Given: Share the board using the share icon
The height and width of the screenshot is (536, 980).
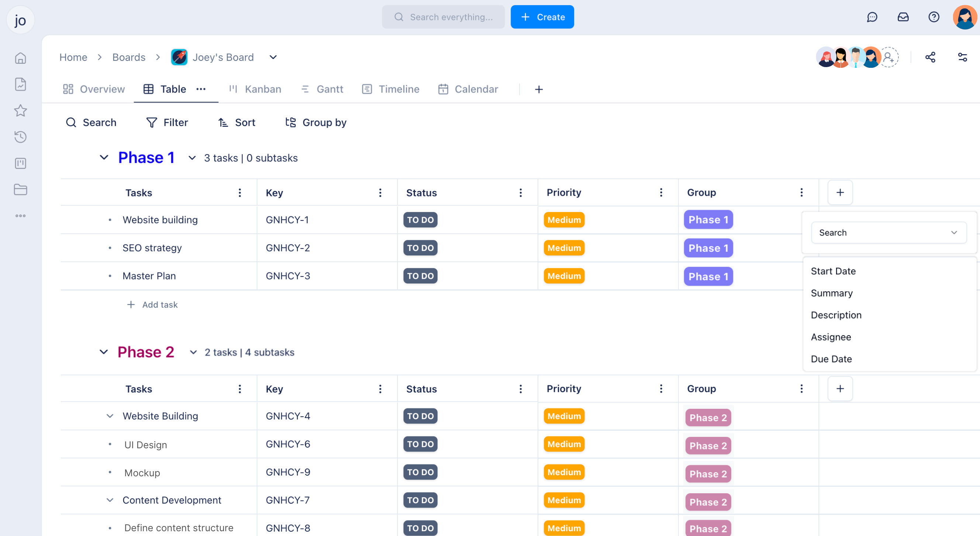Looking at the screenshot, I should coord(931,57).
